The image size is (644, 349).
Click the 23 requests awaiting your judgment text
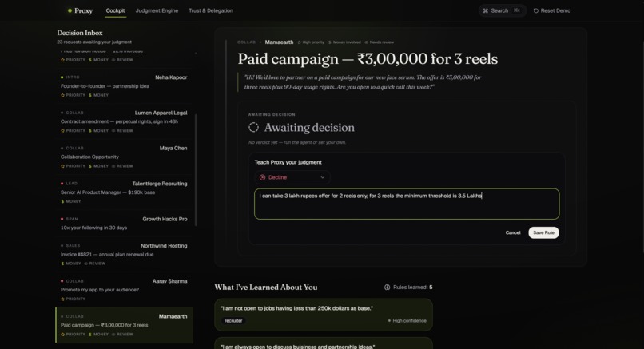pyautogui.click(x=94, y=42)
